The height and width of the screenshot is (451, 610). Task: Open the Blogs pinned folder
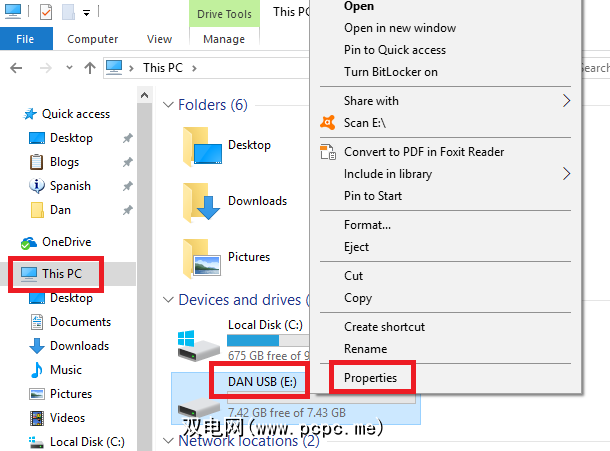pos(65,162)
